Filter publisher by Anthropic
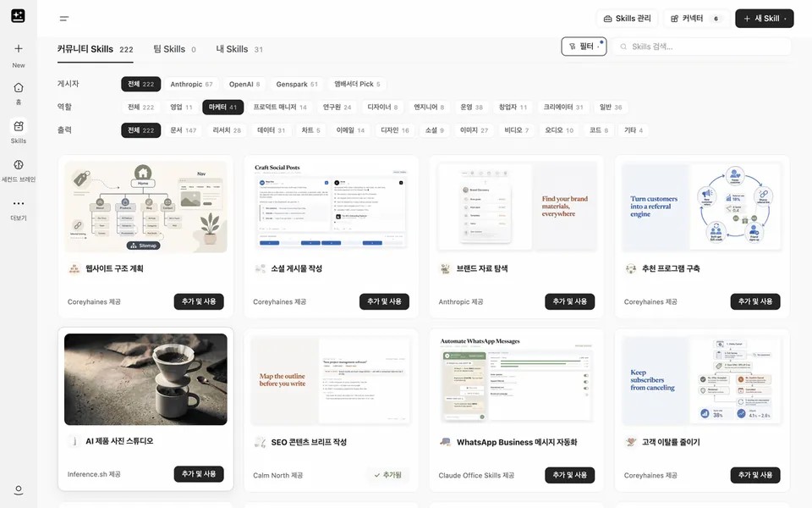Screen dimensions: 812x508 point(191,84)
